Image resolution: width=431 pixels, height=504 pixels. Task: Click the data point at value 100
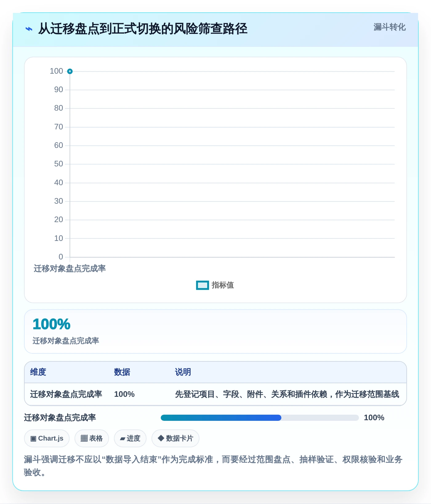click(70, 71)
